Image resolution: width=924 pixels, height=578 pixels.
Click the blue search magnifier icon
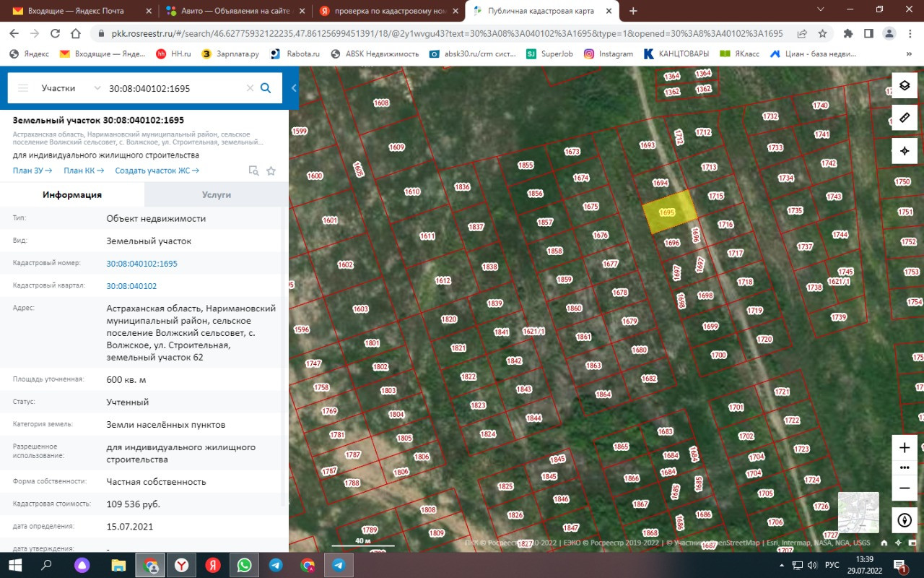[266, 88]
